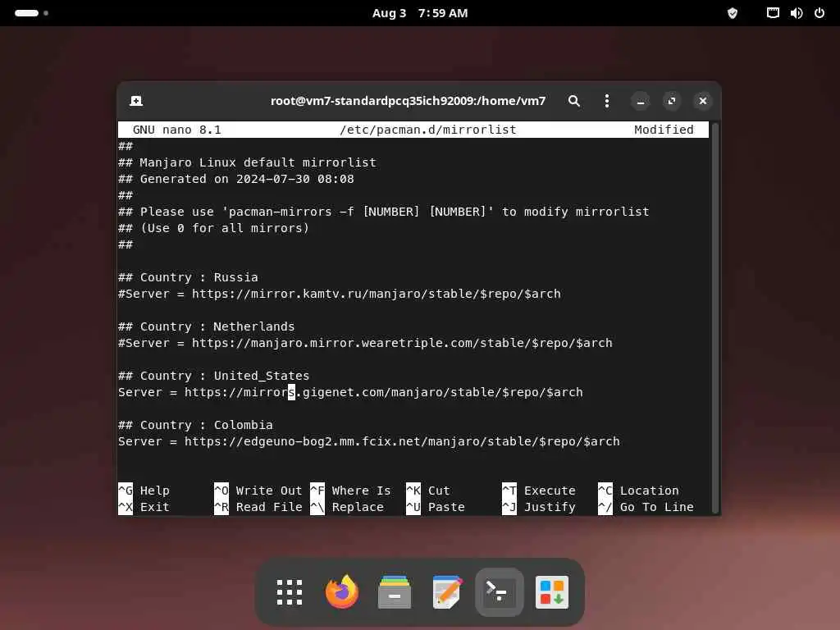This screenshot has width=840, height=630.
Task: Click file path /etc/pacman.d/mirrorlist in nano header
Action: coord(428,130)
